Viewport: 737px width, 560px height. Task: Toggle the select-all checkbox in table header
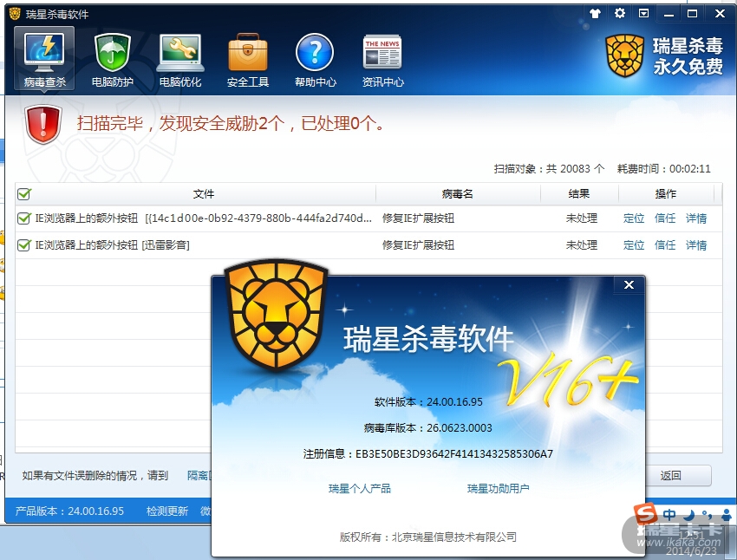(x=24, y=193)
